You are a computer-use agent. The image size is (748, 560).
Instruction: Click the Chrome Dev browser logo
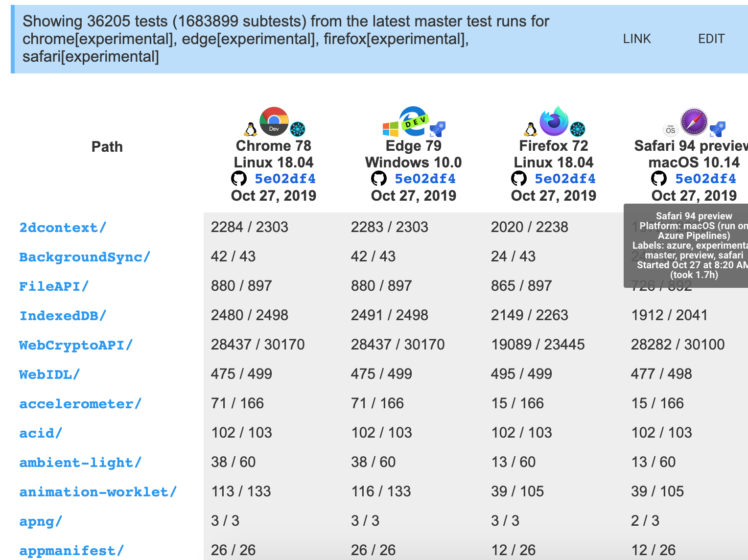[x=274, y=121]
